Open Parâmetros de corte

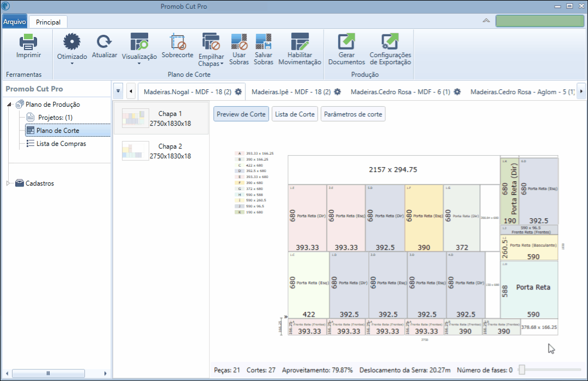click(x=353, y=114)
